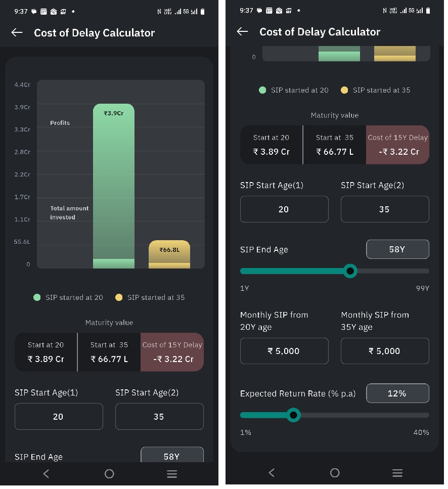Tap the back arrow in the left screen header
Viewport: 448px width, 489px height.
(x=17, y=33)
